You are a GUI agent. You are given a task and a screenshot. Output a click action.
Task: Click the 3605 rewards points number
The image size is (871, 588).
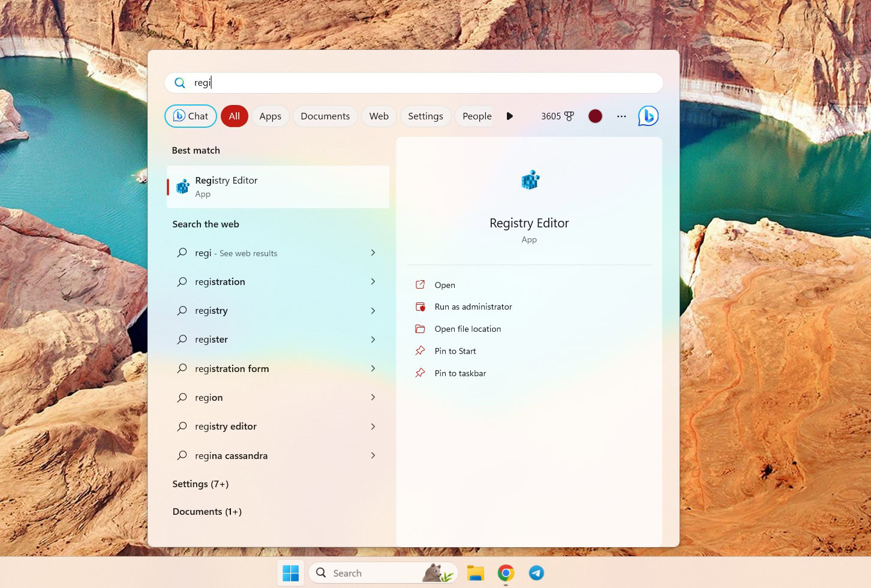click(551, 116)
